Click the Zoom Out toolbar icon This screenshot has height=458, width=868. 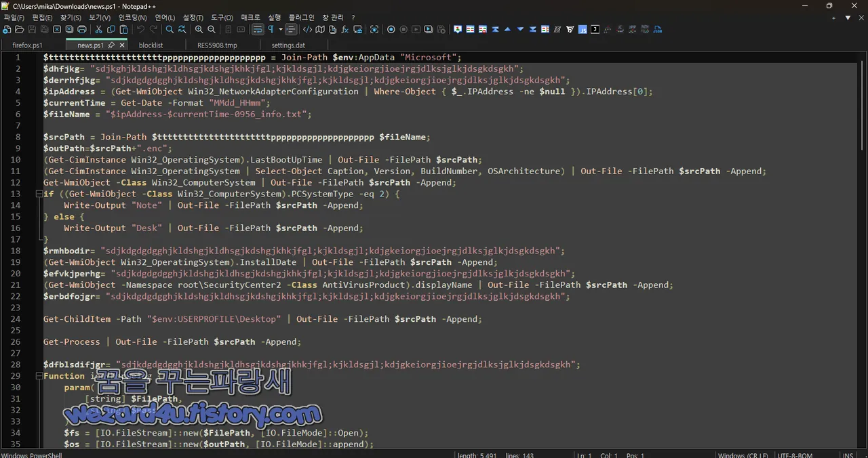212,30
